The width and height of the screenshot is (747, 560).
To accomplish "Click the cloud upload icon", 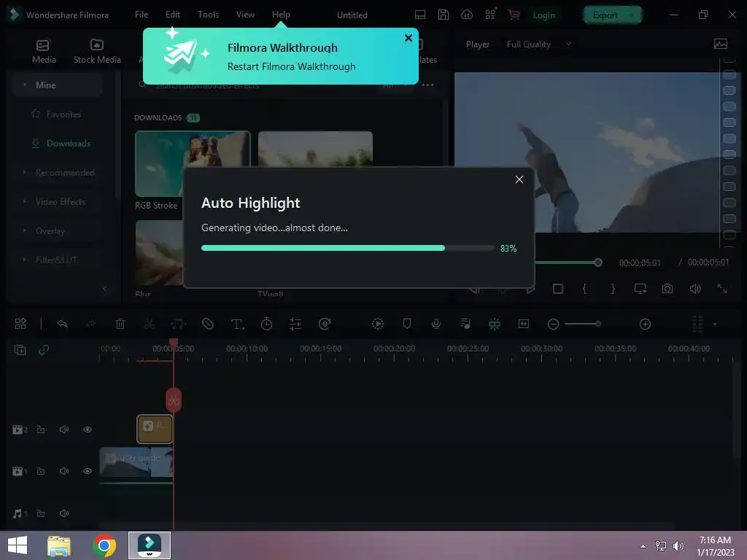I will coord(467,15).
